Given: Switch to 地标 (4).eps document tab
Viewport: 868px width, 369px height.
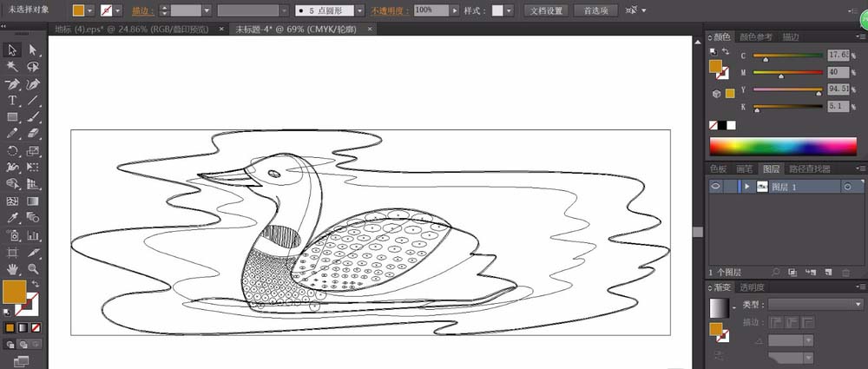Looking at the screenshot, I should pos(132,29).
